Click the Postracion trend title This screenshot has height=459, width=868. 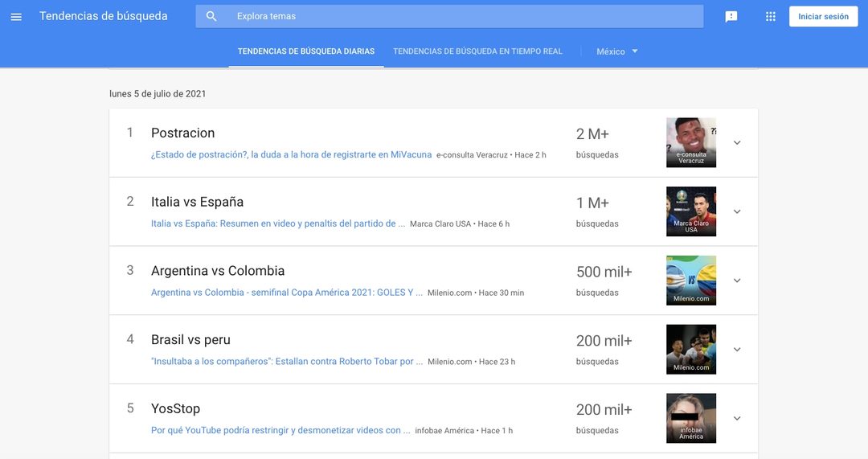click(x=182, y=133)
